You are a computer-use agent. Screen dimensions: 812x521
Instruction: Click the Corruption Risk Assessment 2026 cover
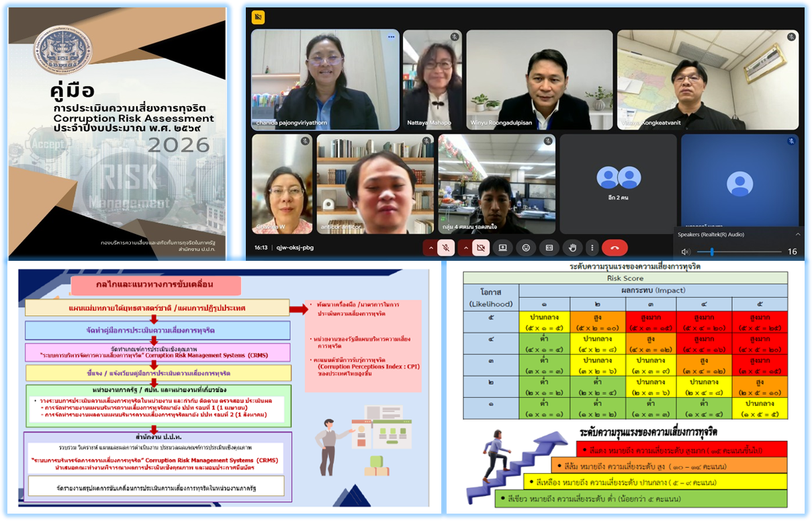(x=118, y=131)
